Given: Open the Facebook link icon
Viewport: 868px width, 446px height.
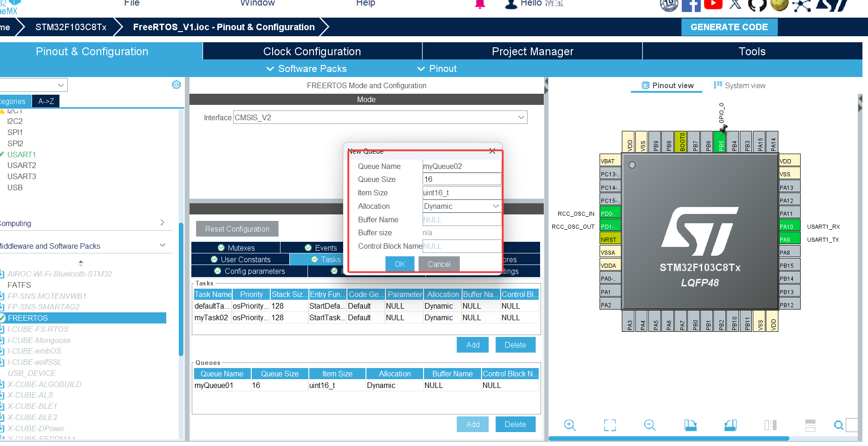Looking at the screenshot, I should [x=691, y=5].
